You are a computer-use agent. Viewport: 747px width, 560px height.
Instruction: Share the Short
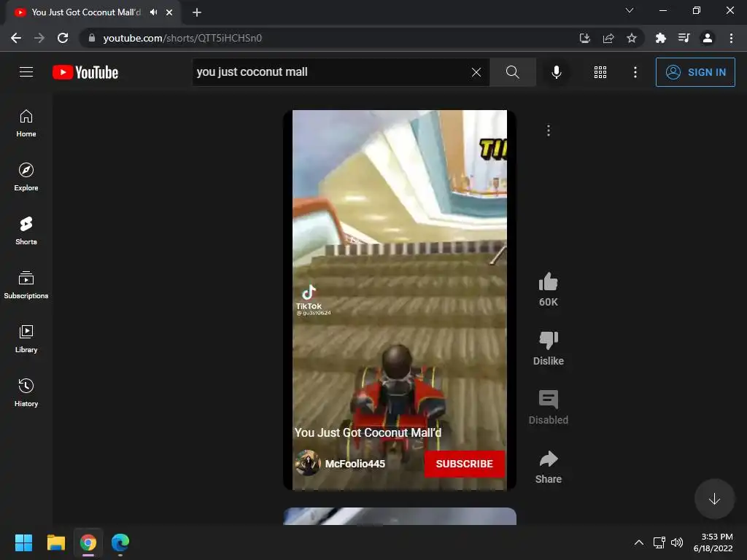pyautogui.click(x=549, y=459)
